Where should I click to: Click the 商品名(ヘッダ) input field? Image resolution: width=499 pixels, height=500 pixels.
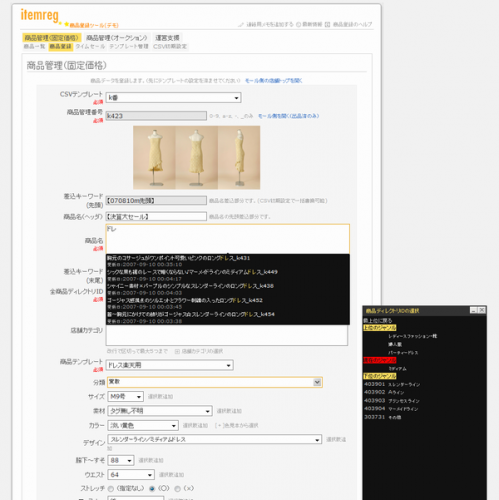coord(156,217)
